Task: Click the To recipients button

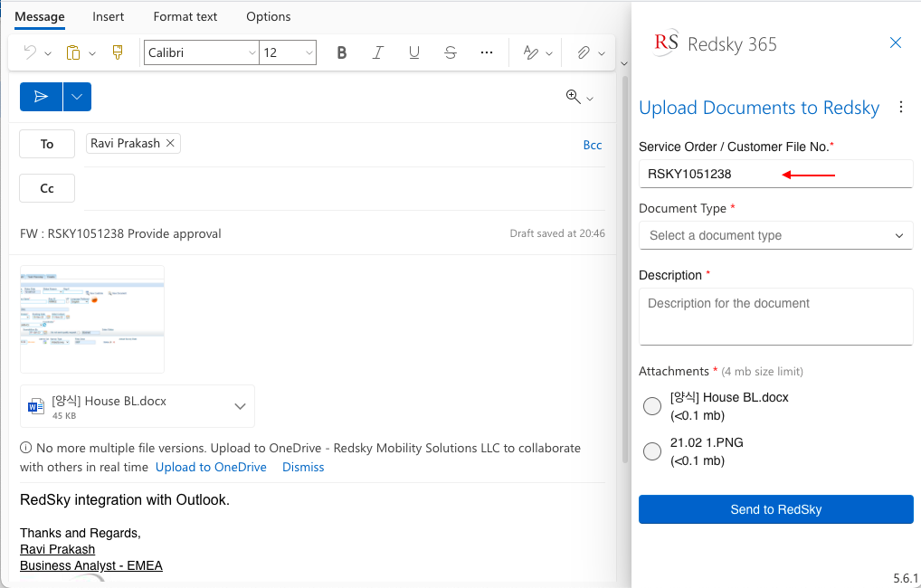Action: [x=47, y=144]
